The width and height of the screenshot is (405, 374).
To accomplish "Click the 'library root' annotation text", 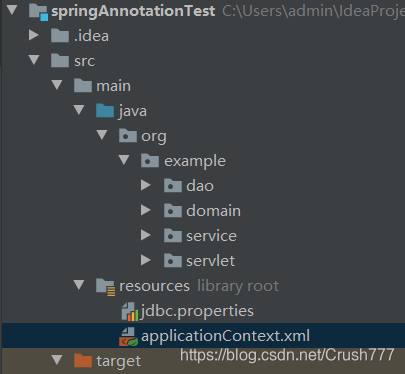I will [238, 286].
